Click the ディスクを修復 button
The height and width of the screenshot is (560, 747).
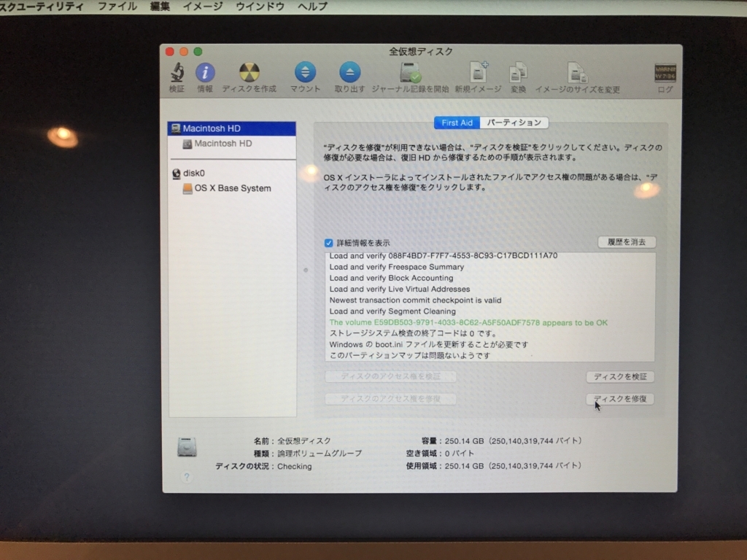(619, 399)
